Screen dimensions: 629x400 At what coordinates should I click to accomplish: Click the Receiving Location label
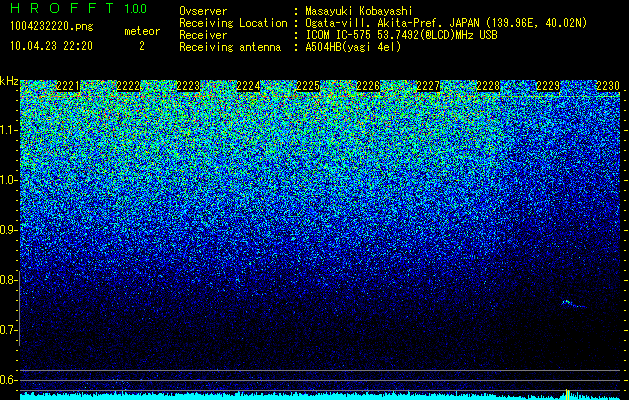pos(233,23)
